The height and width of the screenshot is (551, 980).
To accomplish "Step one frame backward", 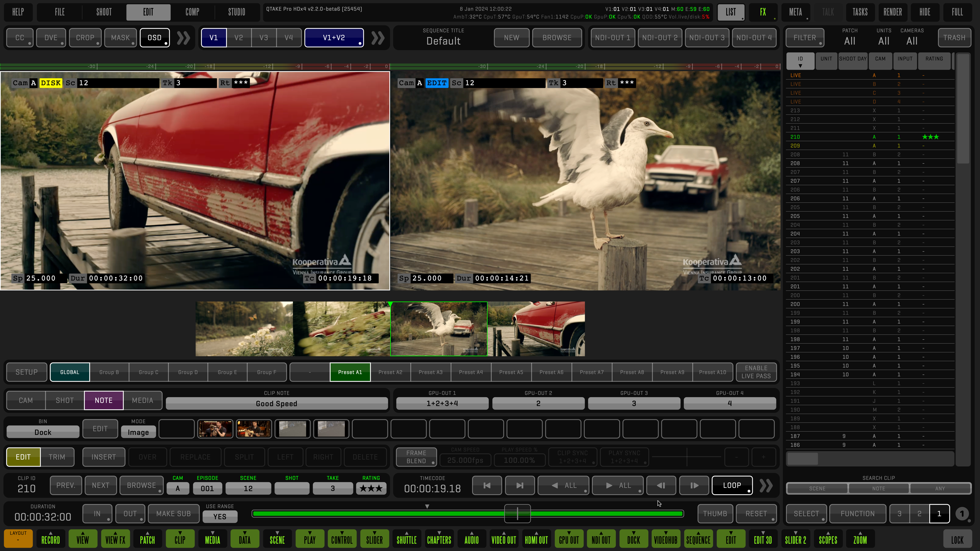I will click(x=661, y=485).
